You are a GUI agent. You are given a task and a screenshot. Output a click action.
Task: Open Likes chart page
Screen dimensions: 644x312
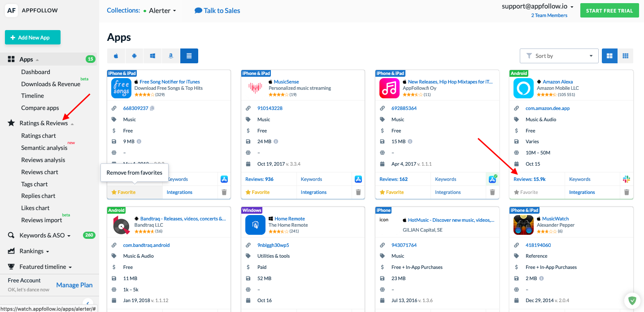(35, 208)
